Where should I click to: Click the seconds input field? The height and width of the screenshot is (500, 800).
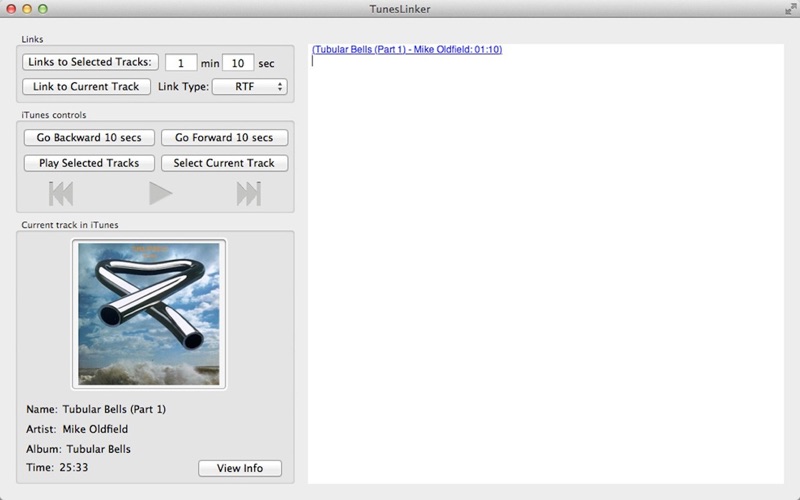[238, 63]
